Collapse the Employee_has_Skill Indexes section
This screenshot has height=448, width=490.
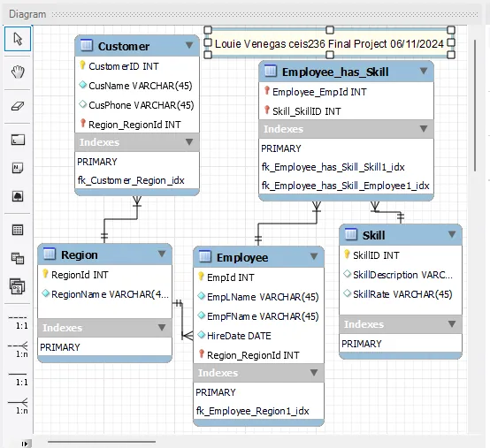pos(424,129)
